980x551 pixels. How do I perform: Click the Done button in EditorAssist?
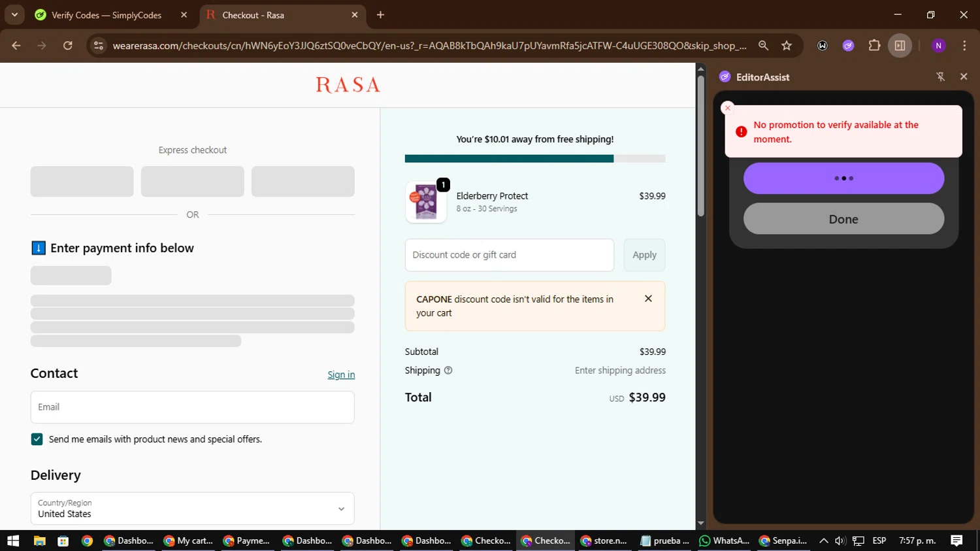[x=843, y=219]
